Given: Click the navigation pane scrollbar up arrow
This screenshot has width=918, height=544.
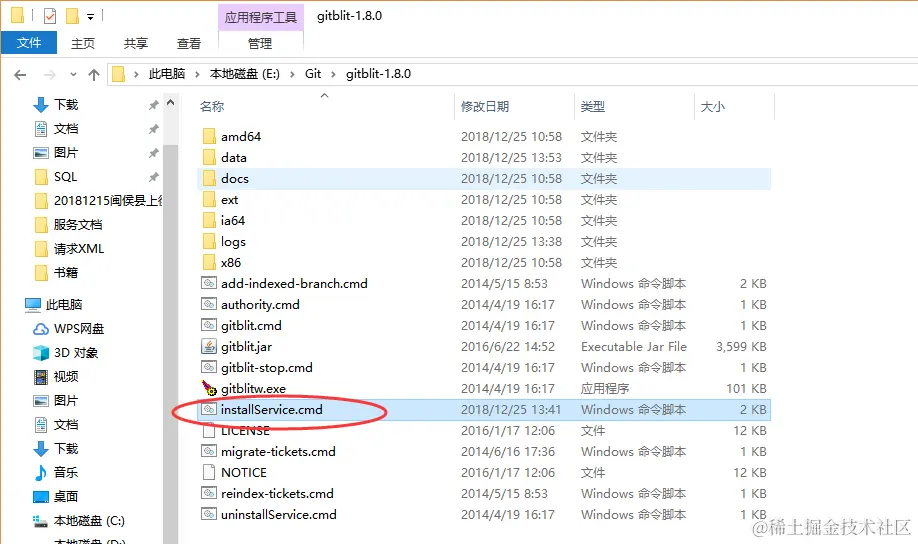Looking at the screenshot, I should click(x=170, y=102).
